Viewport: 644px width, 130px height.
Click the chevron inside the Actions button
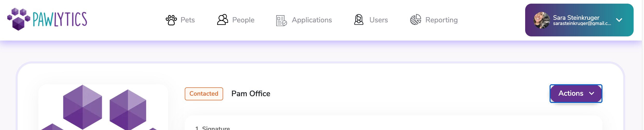coord(592,93)
